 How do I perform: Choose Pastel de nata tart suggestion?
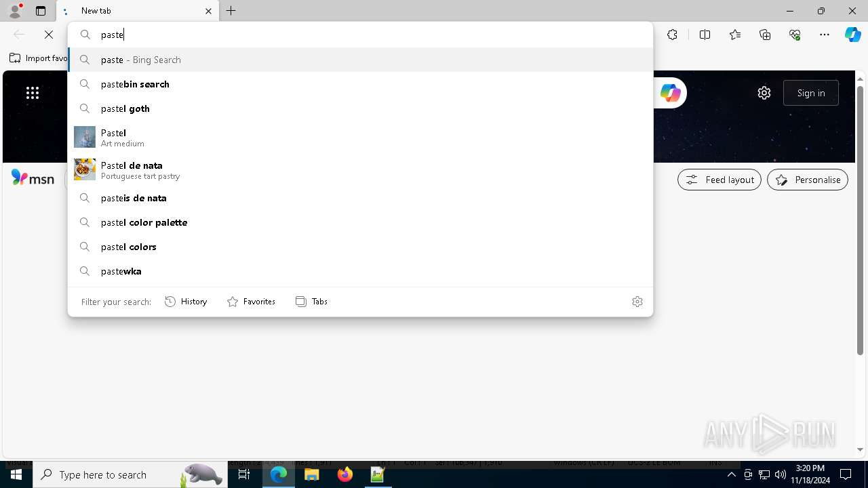pyautogui.click(x=360, y=170)
